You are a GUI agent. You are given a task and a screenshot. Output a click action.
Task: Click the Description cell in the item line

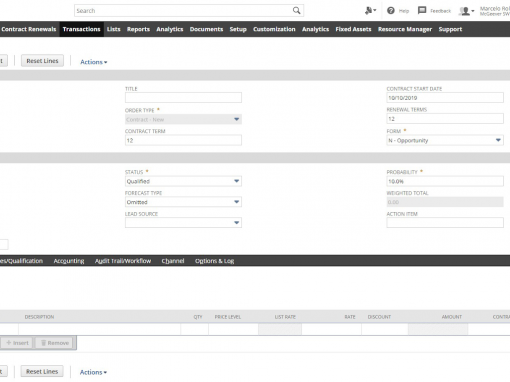[x=100, y=329]
